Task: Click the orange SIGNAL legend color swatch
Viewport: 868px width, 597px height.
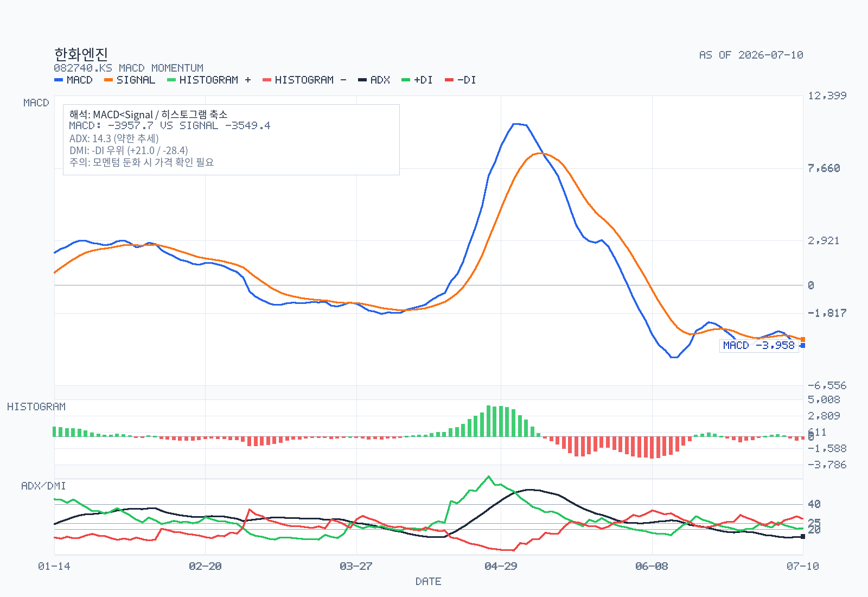Action: coord(108,80)
